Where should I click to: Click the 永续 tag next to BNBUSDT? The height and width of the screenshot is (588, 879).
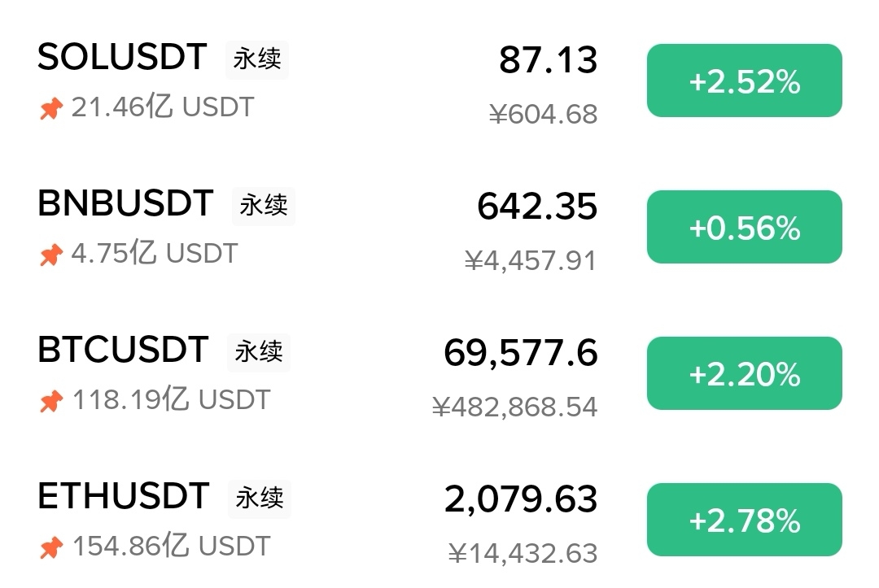coord(264,206)
